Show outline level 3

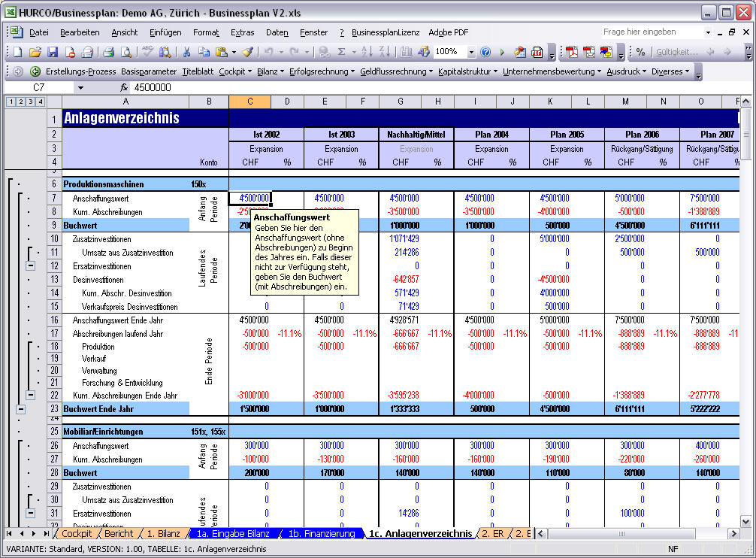tap(30, 102)
